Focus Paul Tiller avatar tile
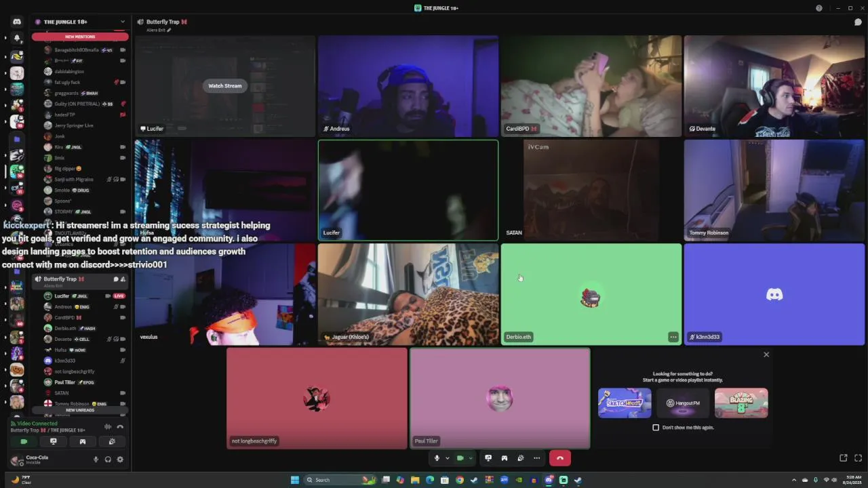Screen dimensions: 868x488 [x=500, y=399]
